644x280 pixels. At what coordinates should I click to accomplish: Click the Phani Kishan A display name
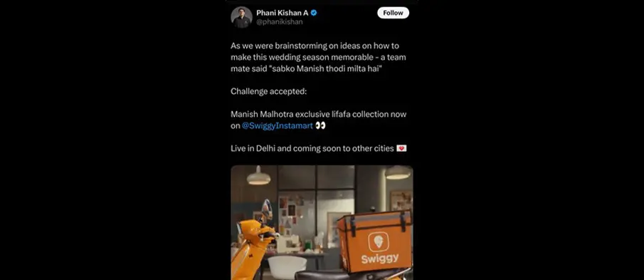(283, 13)
